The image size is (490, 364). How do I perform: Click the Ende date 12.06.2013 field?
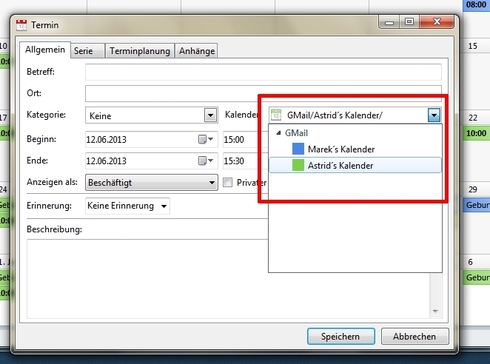(151, 161)
